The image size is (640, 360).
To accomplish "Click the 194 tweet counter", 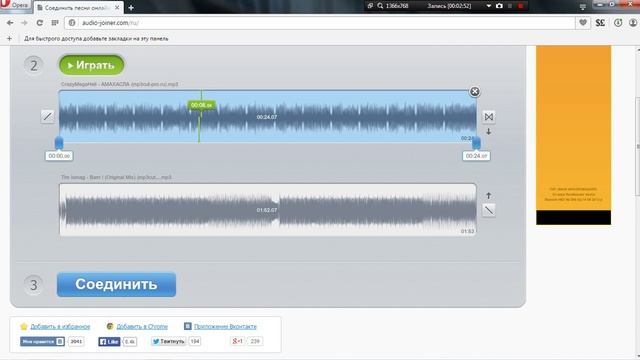I will (195, 341).
